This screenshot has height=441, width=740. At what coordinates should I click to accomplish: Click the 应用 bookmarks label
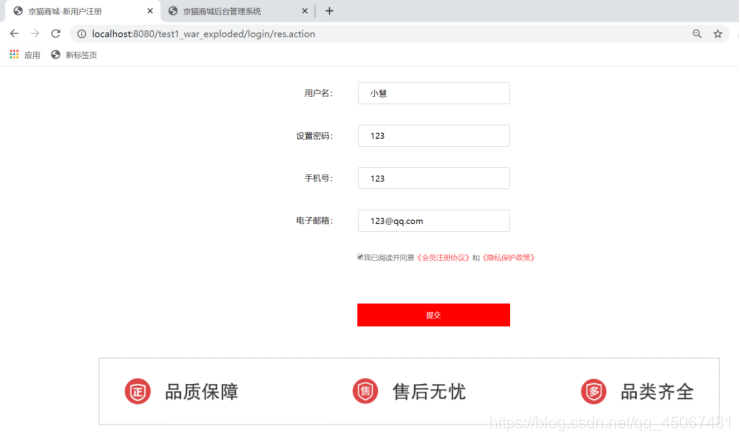coord(32,55)
